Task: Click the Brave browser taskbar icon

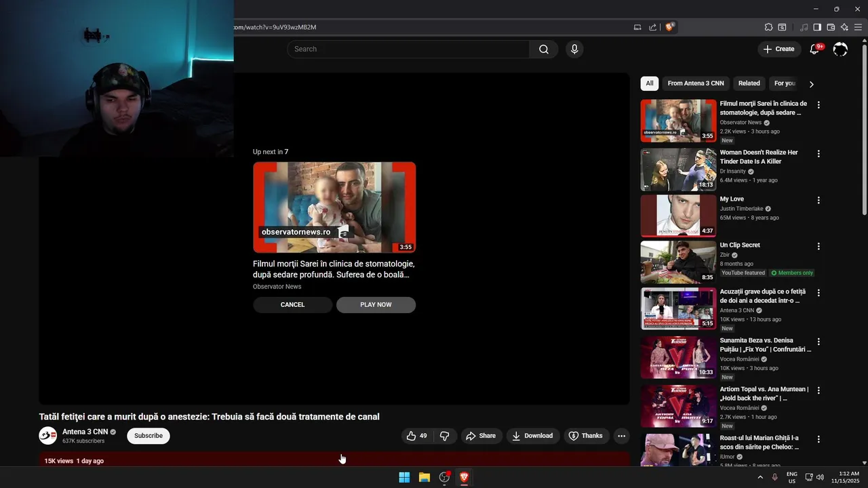Action: pos(465,477)
